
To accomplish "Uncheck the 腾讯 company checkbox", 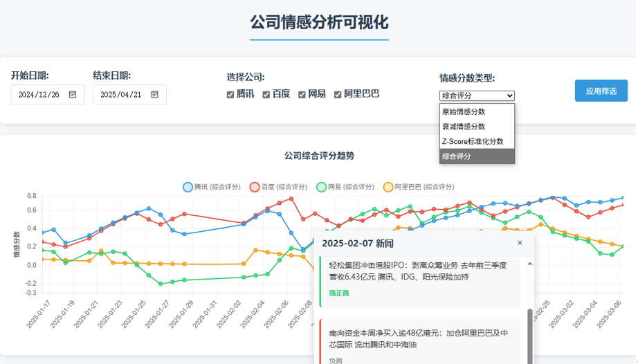I will [230, 94].
